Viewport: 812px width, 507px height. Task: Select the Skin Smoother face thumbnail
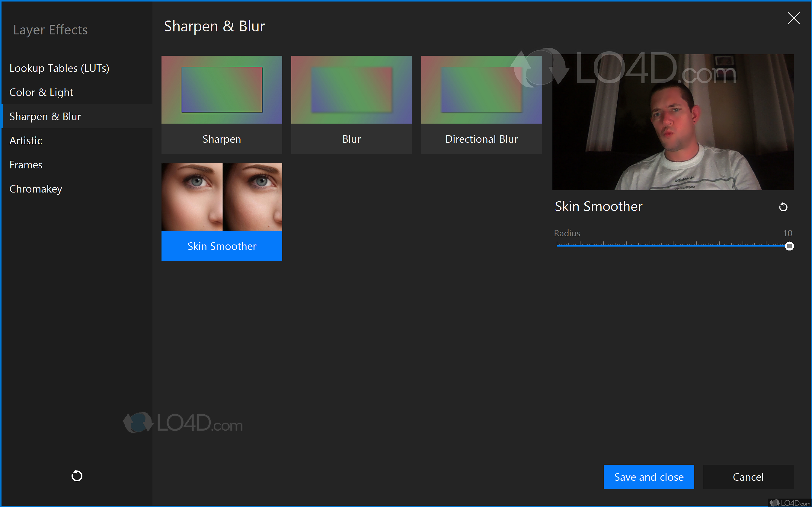tap(222, 197)
